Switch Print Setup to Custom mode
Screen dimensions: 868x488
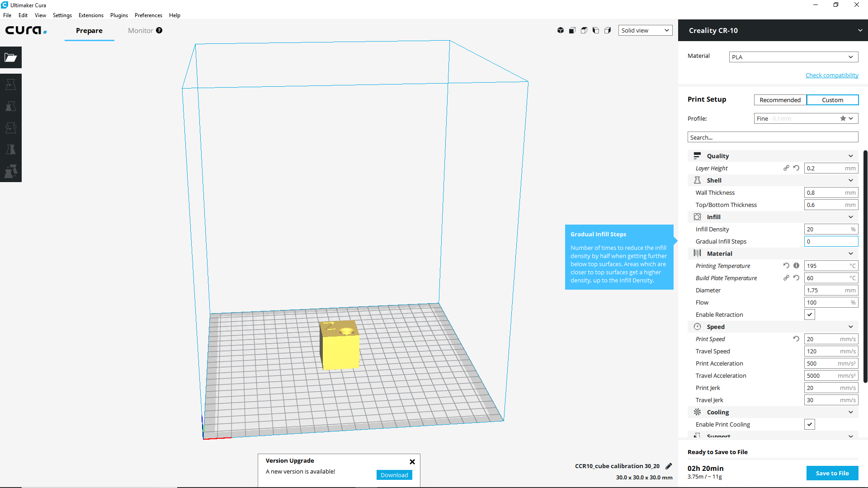coord(832,100)
